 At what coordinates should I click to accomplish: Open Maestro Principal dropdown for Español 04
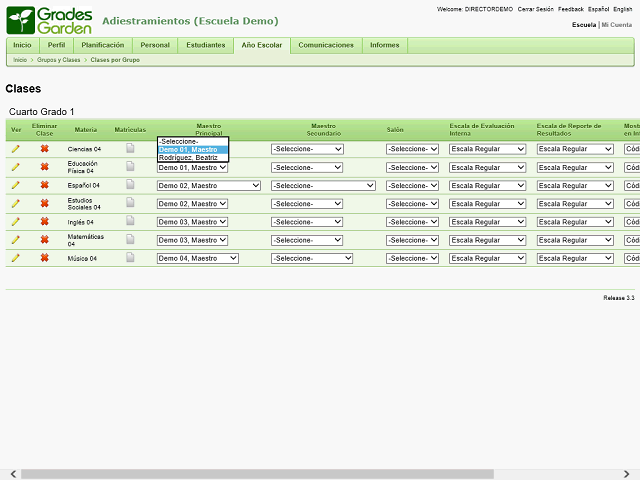[209, 186]
